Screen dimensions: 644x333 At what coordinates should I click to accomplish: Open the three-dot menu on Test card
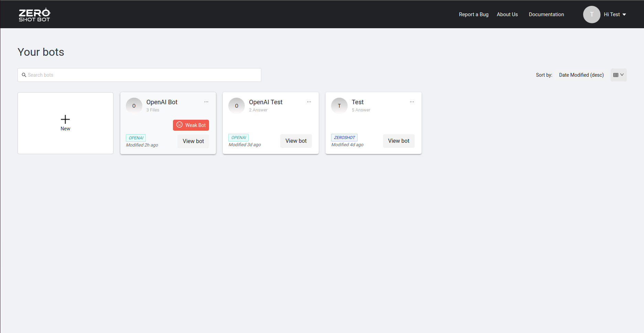tap(412, 102)
